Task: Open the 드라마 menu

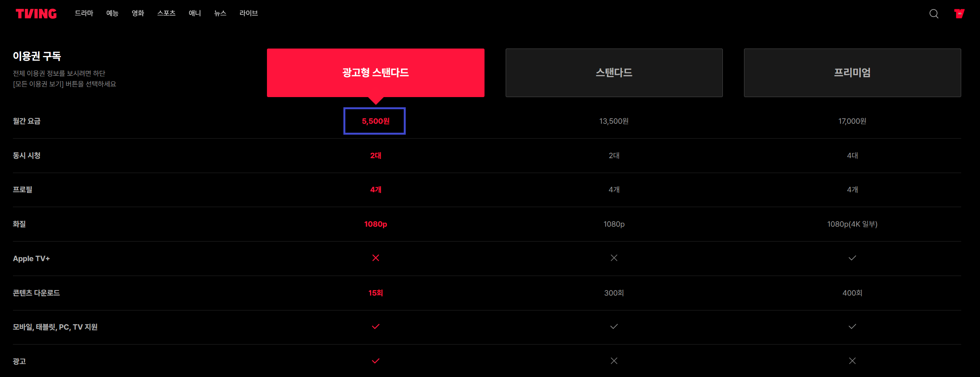Action: click(84, 13)
